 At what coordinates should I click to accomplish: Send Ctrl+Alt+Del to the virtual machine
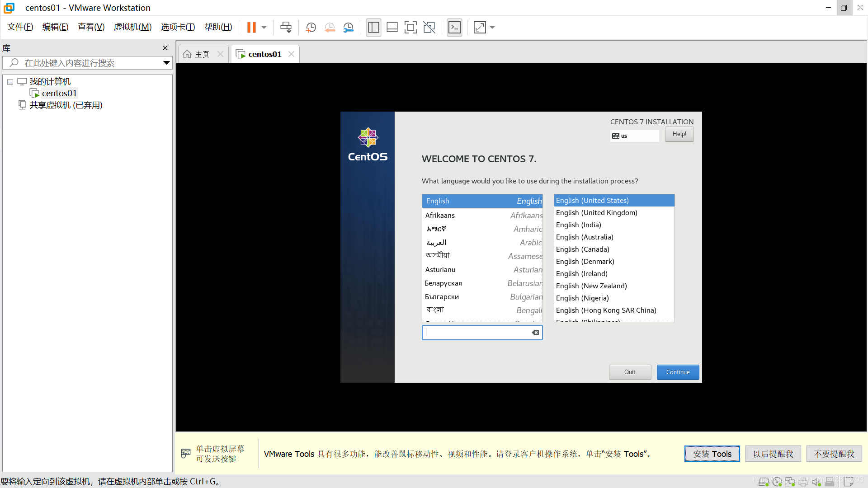286,28
